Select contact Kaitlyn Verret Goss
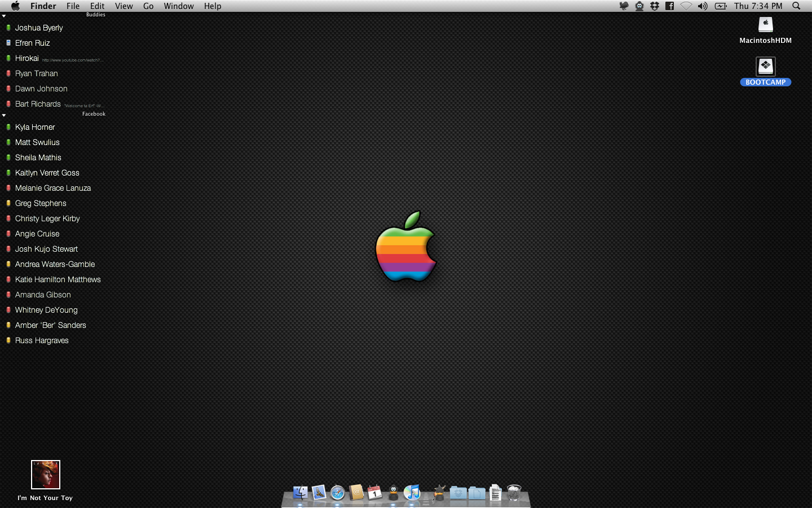Screen dimensions: 812x508 [47, 173]
